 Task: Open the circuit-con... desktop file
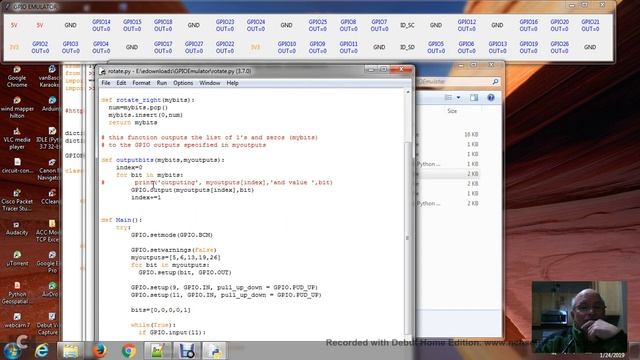17,166
